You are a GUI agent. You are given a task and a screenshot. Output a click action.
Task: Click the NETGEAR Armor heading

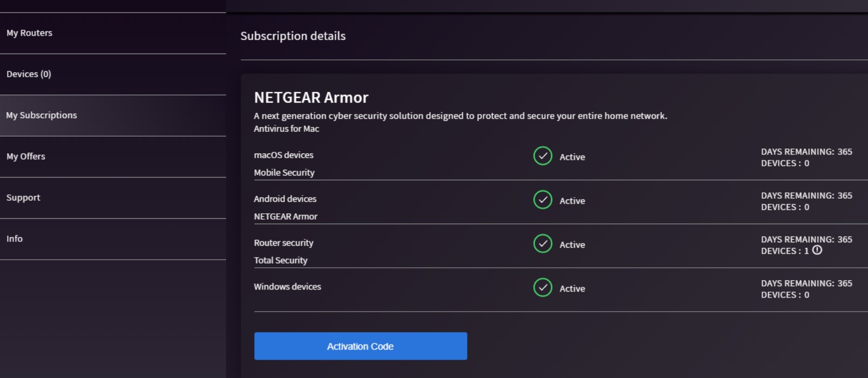[311, 98]
